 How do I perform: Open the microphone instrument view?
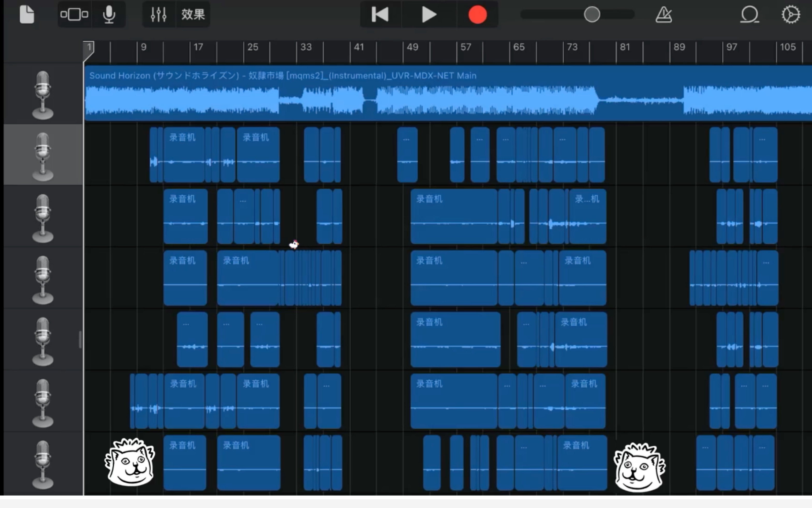click(109, 14)
